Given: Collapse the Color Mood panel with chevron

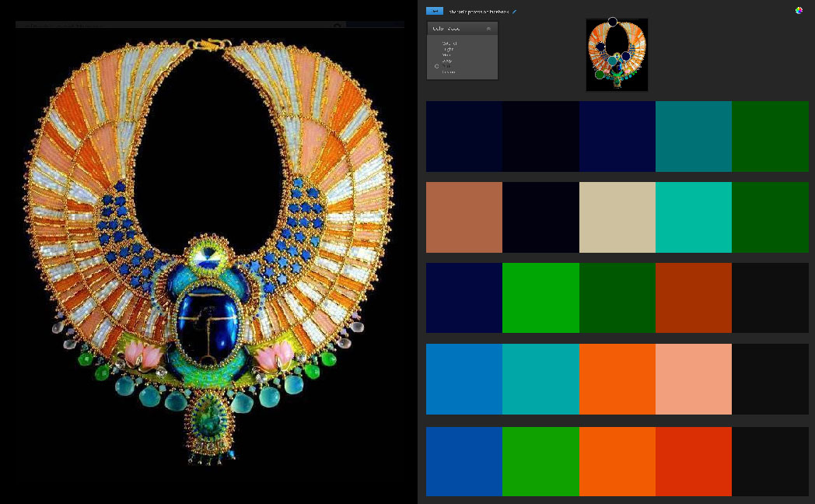Looking at the screenshot, I should 488,29.
